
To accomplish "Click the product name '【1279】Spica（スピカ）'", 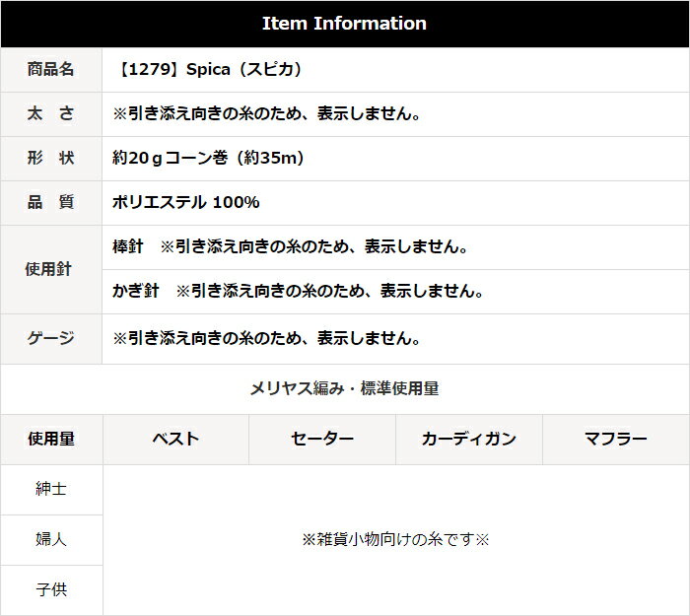I will coord(209,70).
